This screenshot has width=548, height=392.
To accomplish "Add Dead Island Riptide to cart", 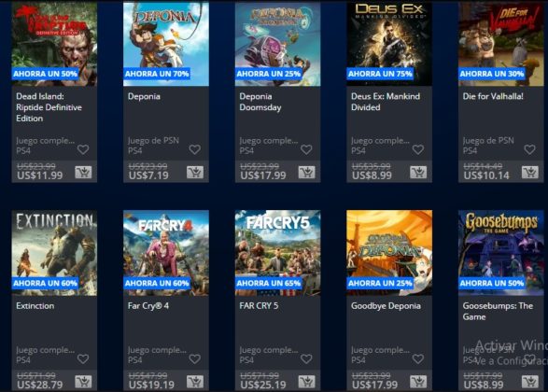I will point(83,173).
